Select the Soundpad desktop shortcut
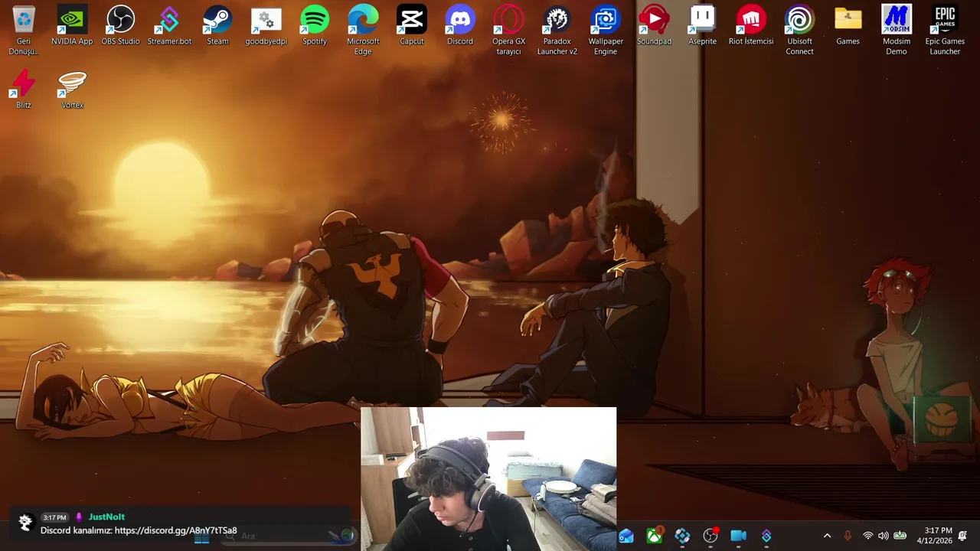Screen dimensions: 980x551 654,26
